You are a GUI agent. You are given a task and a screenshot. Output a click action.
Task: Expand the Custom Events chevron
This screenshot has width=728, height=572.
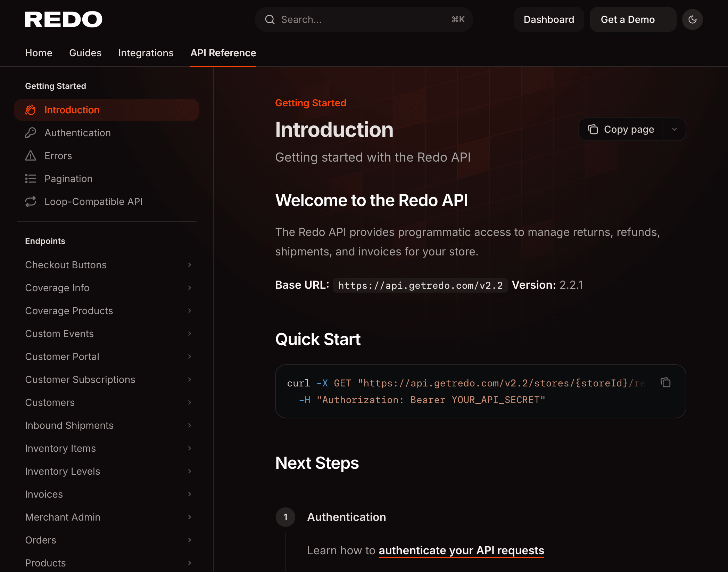[190, 334]
